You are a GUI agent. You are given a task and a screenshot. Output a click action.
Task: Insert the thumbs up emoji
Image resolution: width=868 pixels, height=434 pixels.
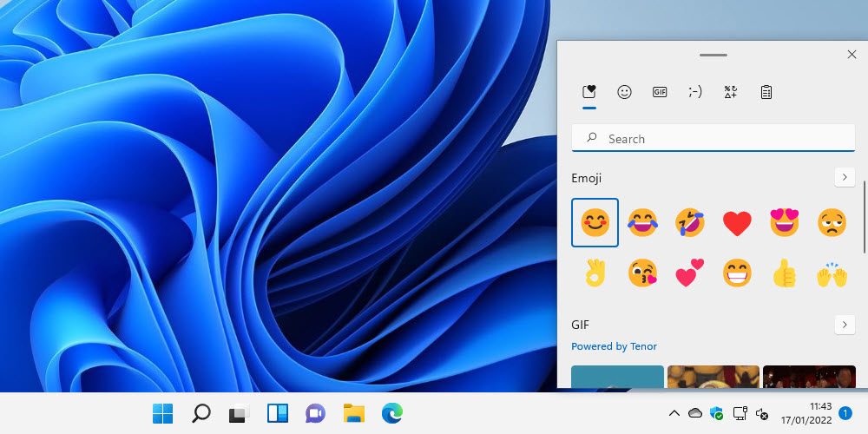(785, 273)
